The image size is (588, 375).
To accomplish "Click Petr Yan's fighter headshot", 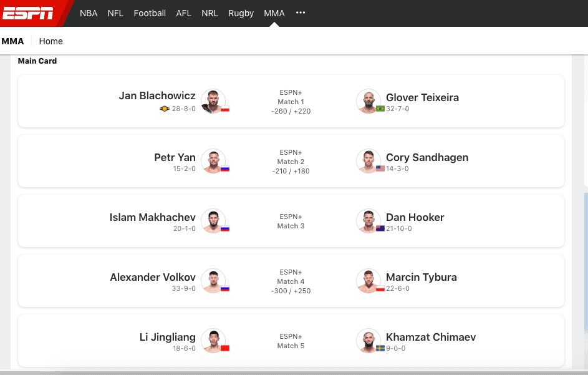I will [x=213, y=160].
